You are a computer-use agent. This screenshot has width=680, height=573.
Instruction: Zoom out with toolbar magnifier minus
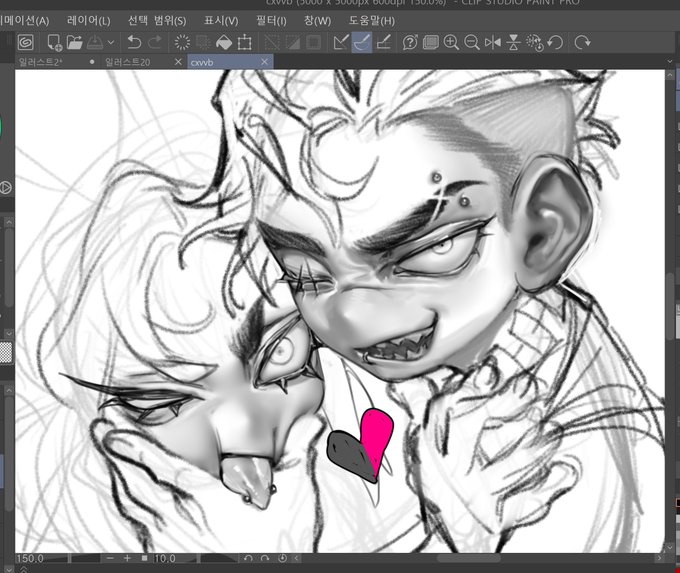click(471, 43)
